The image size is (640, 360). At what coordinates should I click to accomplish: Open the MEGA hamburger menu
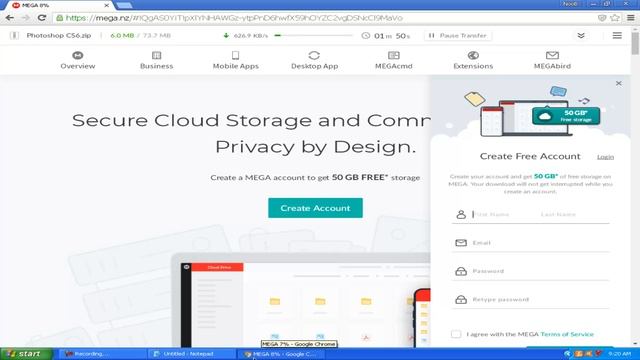coord(617,36)
